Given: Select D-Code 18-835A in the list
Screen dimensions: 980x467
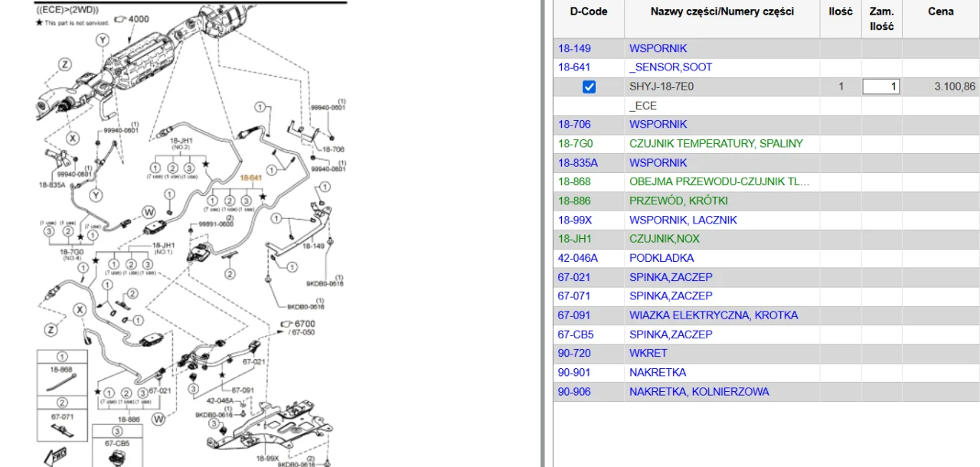Looking at the screenshot, I should 577,162.
